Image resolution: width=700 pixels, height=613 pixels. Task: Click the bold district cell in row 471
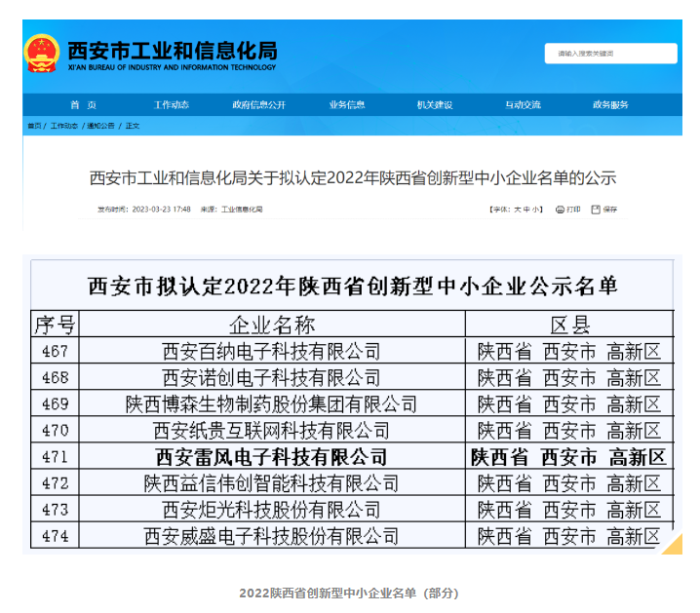click(x=569, y=456)
